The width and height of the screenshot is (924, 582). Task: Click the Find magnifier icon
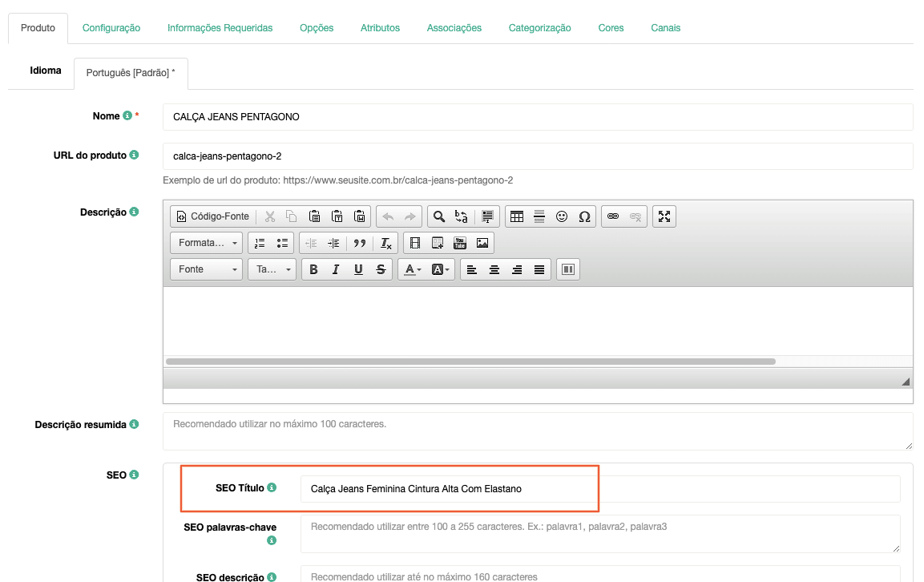point(438,216)
